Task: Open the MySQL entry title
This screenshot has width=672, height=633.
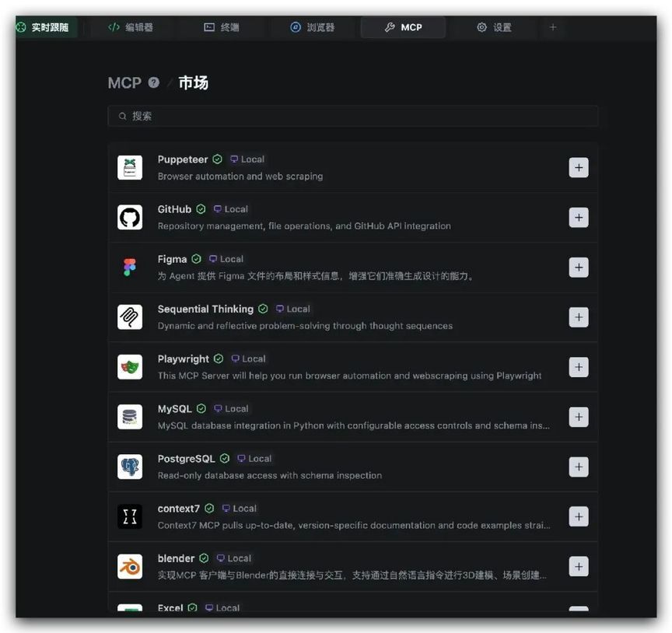Action: click(x=174, y=409)
